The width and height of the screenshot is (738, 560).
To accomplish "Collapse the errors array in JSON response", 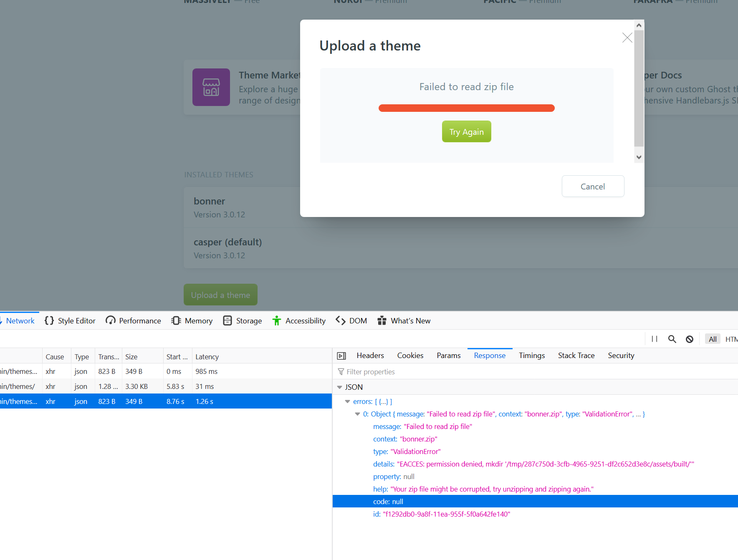I will click(348, 401).
